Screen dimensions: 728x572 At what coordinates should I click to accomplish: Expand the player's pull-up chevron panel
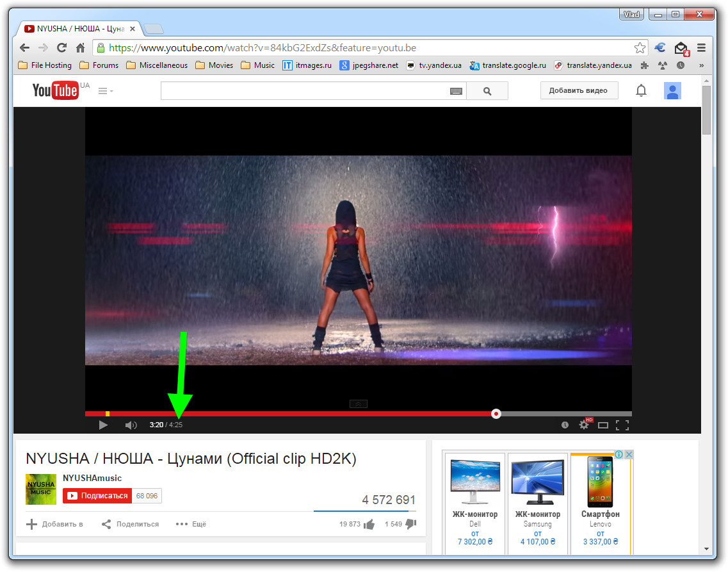pos(358,404)
